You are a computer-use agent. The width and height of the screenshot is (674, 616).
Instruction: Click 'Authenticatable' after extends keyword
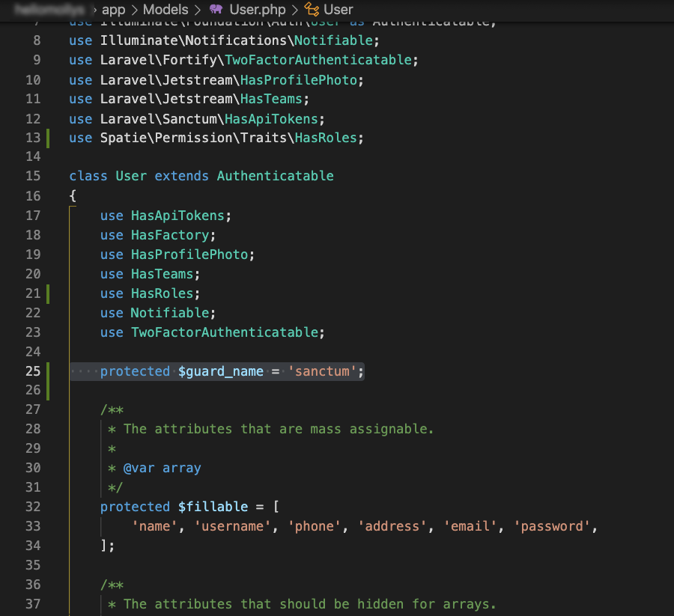(275, 176)
